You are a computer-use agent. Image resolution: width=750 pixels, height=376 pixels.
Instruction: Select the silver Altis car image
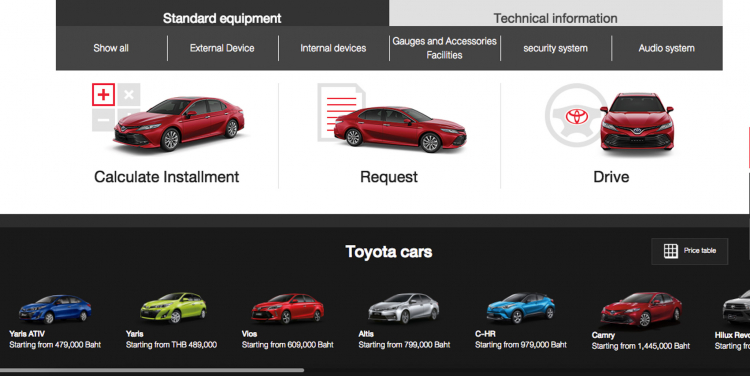tap(404, 308)
